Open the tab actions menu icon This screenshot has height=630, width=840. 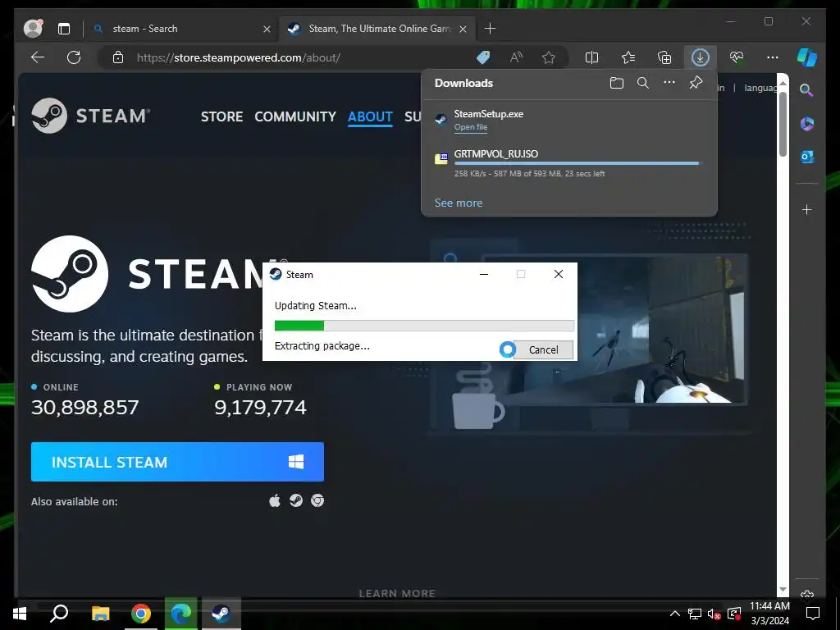click(x=64, y=29)
